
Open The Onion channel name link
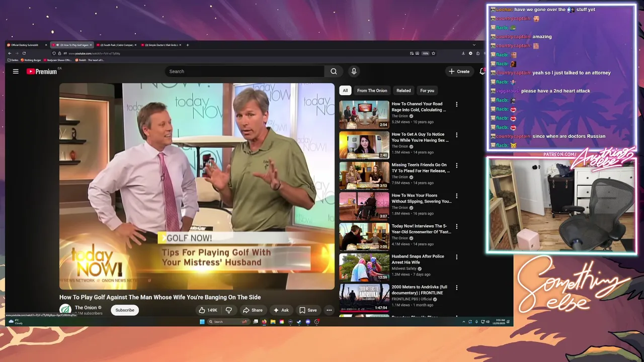pyautogui.click(x=86, y=308)
